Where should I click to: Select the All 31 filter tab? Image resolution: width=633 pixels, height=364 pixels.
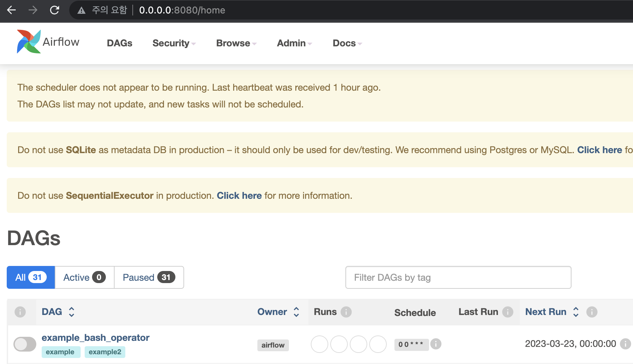(31, 277)
